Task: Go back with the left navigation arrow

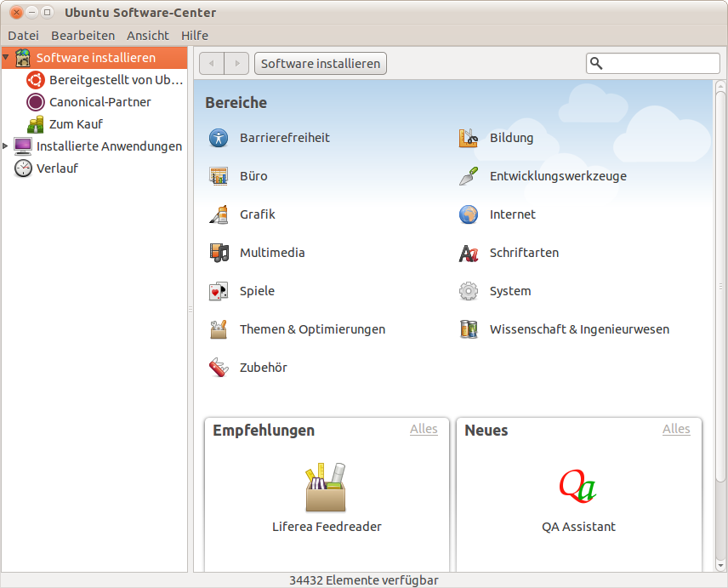Action: [212, 64]
